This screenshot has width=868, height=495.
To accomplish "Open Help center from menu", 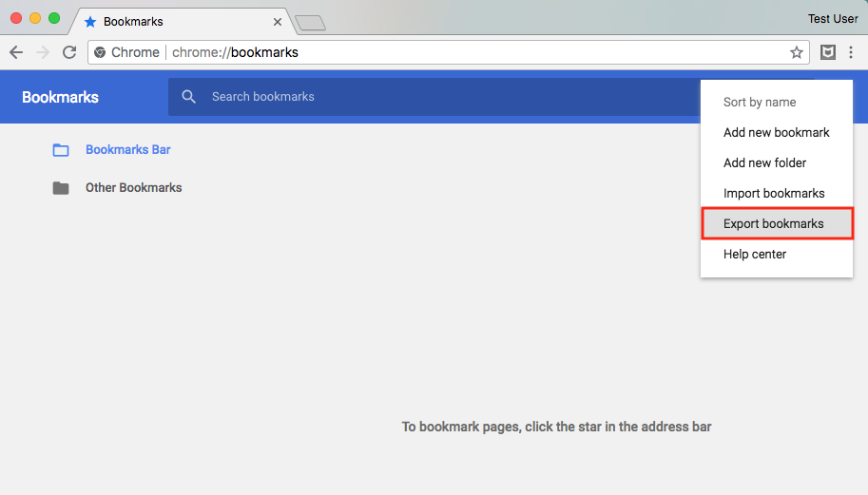I will click(x=776, y=255).
